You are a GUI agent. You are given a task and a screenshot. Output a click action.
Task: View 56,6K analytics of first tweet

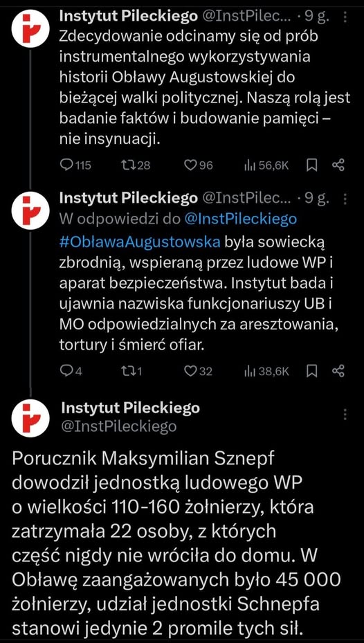point(266,165)
